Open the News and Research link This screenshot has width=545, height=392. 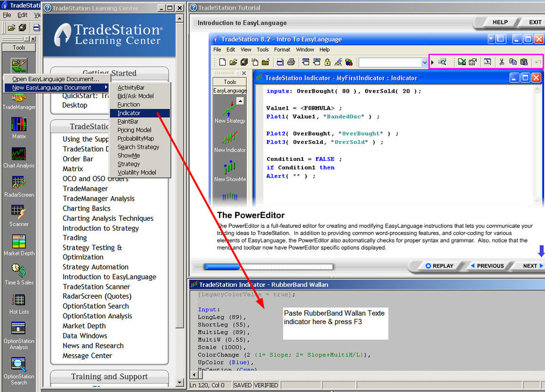pyautogui.click(x=93, y=346)
